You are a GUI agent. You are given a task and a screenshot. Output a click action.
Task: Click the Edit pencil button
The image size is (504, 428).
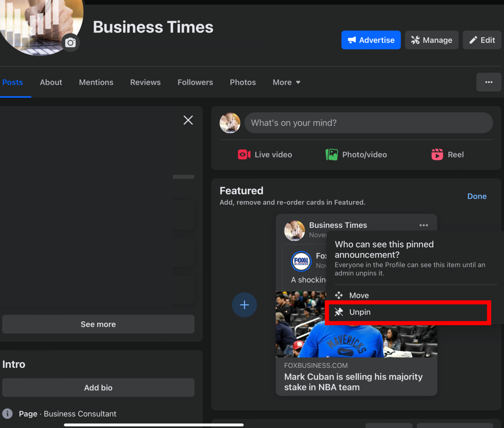pos(482,40)
